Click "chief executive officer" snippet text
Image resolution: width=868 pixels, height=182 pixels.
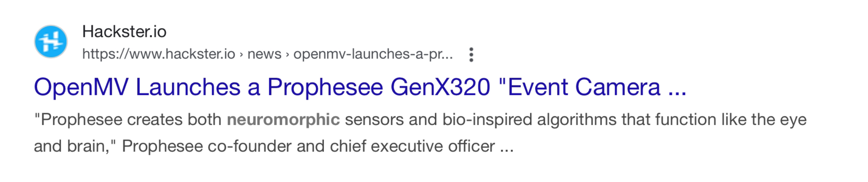412,146
